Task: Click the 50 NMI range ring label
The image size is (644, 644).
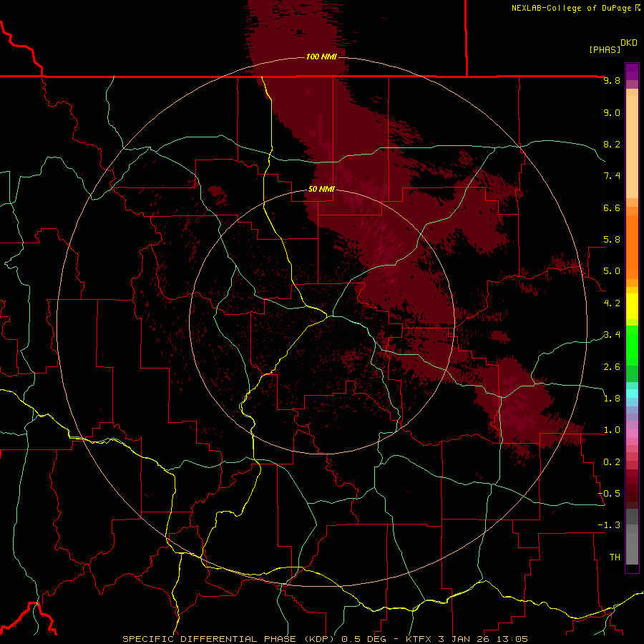Action: click(321, 189)
